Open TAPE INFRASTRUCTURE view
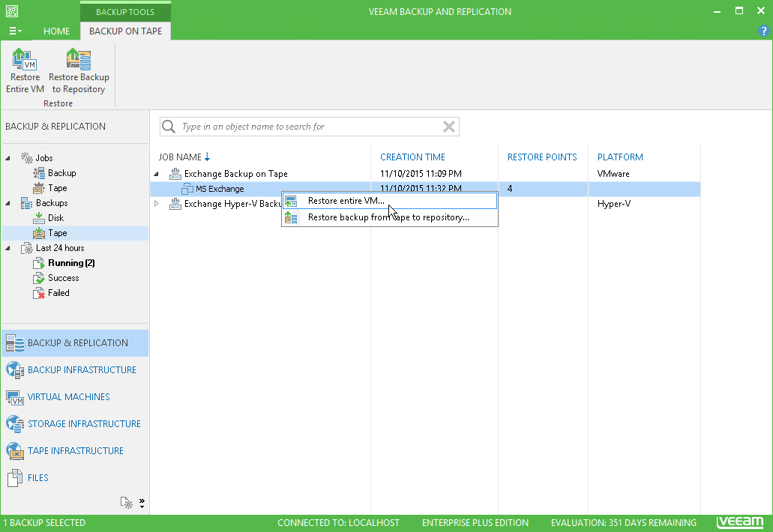 75,451
